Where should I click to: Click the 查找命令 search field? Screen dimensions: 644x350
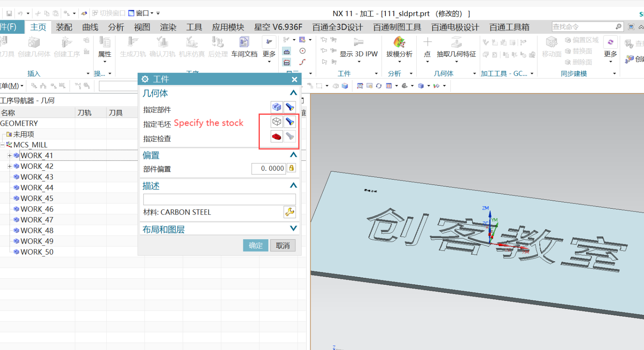[x=583, y=27]
